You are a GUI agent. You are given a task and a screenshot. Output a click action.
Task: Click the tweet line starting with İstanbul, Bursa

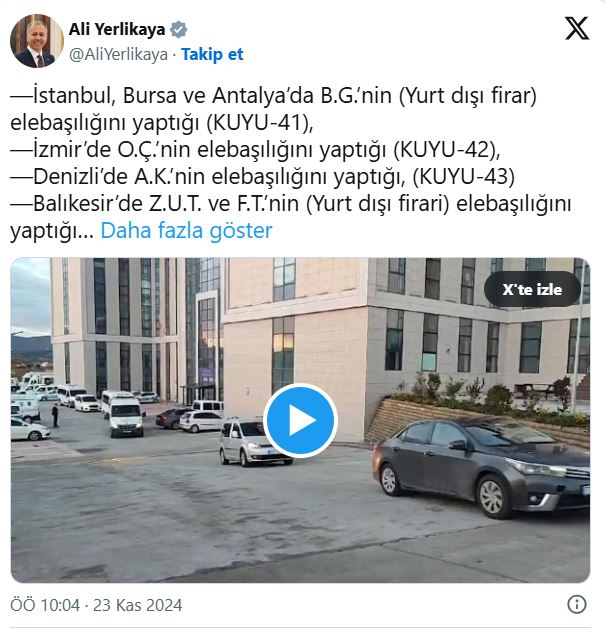[x=273, y=96]
